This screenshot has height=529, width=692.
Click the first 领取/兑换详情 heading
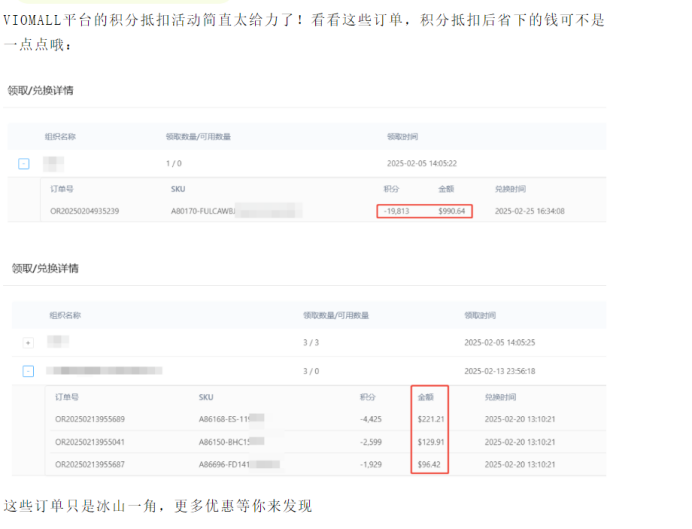coord(41,90)
